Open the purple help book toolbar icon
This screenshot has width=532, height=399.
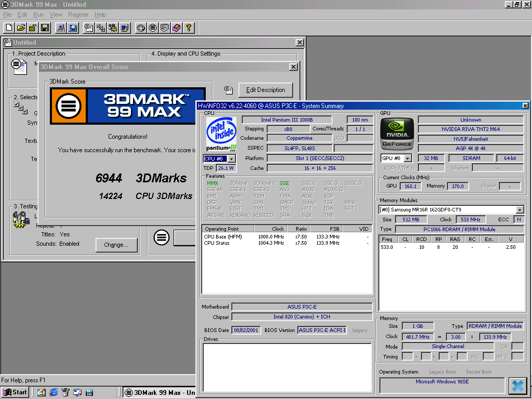[x=177, y=28]
